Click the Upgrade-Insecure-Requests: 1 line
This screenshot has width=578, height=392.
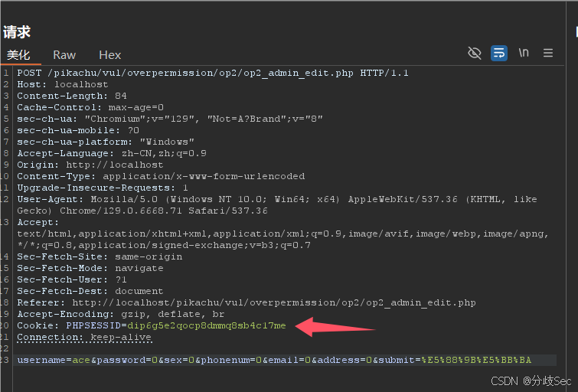[103, 188]
